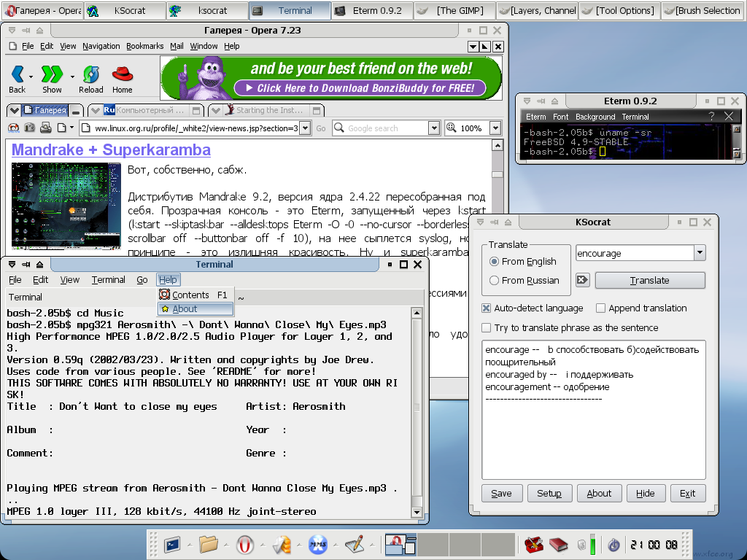
Task: Expand terminal launcher arrow in panel
Action: [x=190, y=545]
